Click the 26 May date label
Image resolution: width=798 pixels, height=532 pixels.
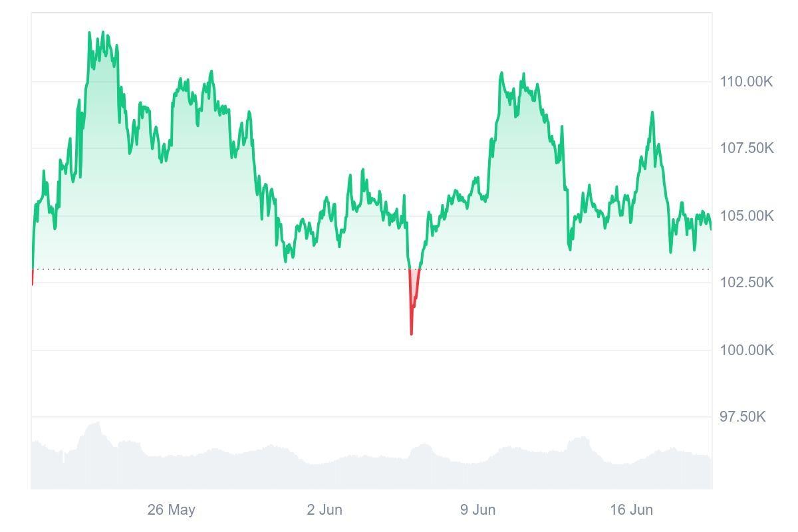(171, 510)
